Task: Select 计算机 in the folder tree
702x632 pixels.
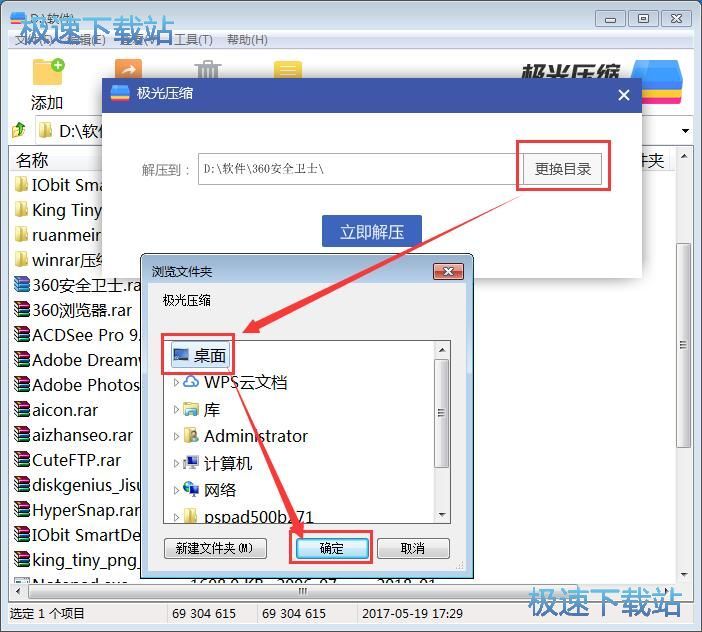Action: (x=228, y=463)
